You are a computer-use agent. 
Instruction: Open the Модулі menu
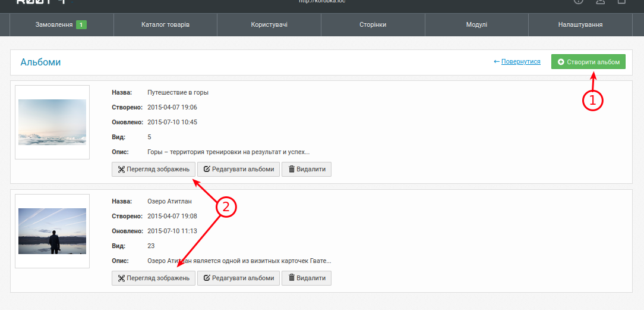[476, 24]
